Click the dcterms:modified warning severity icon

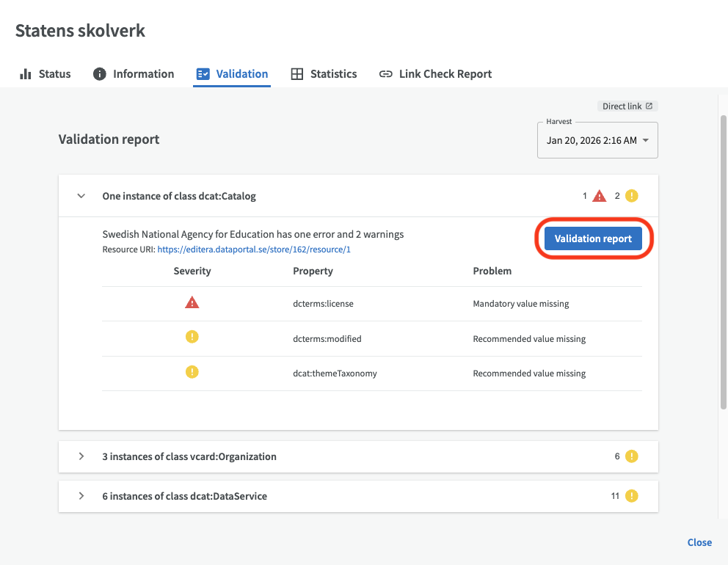(x=192, y=338)
